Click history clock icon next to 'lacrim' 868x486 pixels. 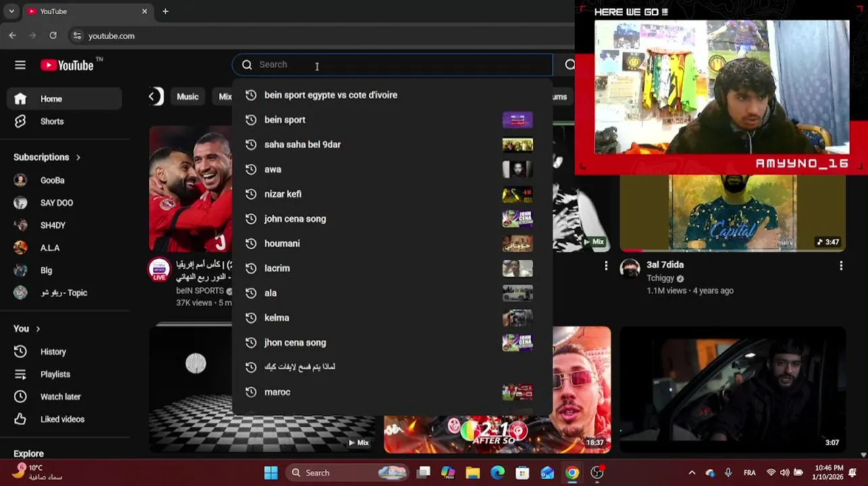tap(251, 269)
